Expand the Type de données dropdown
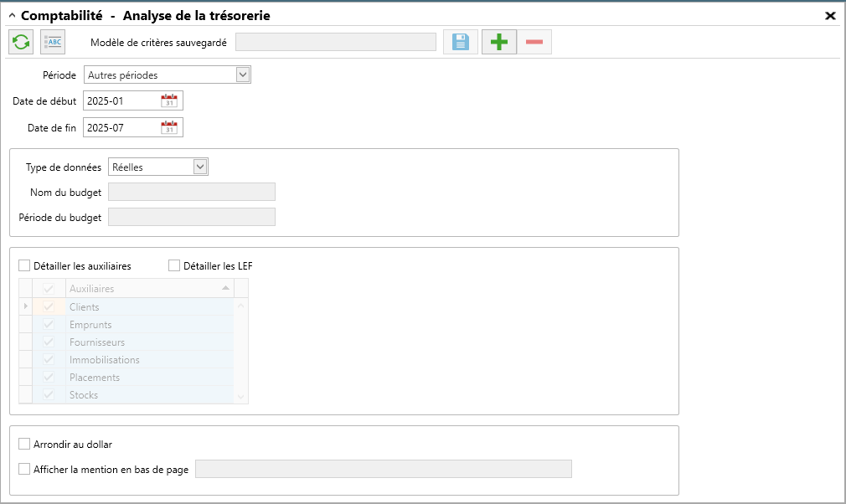The height and width of the screenshot is (504, 846). pyautogui.click(x=200, y=167)
